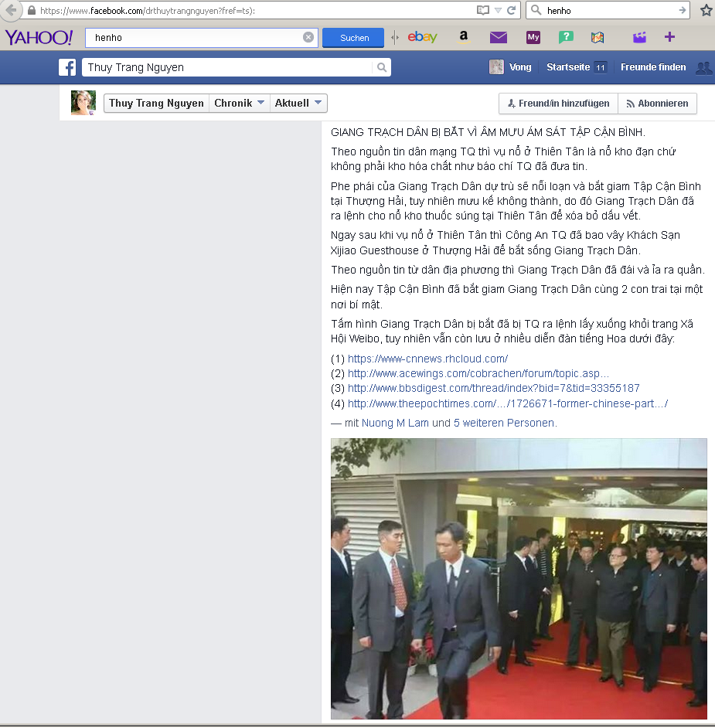
Task: Click post headline GIANG TRẠCH DÂN BỊ BẮT
Action: [x=488, y=132]
